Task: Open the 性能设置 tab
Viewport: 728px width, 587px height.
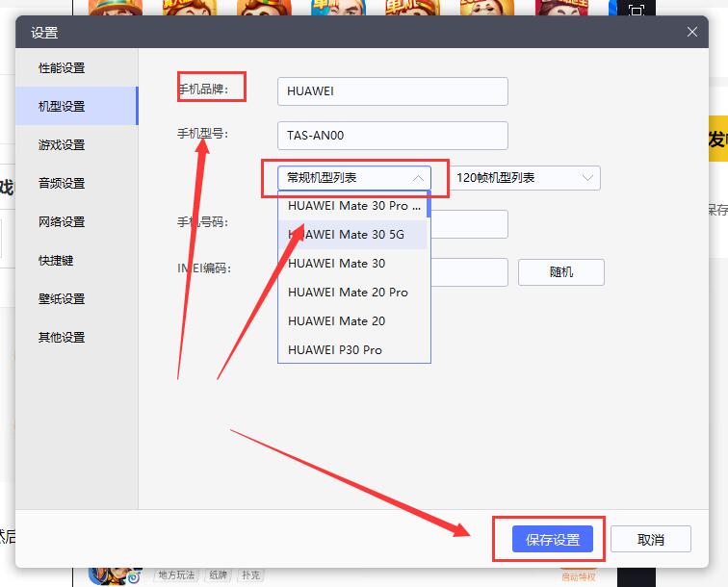Action: coord(62,67)
